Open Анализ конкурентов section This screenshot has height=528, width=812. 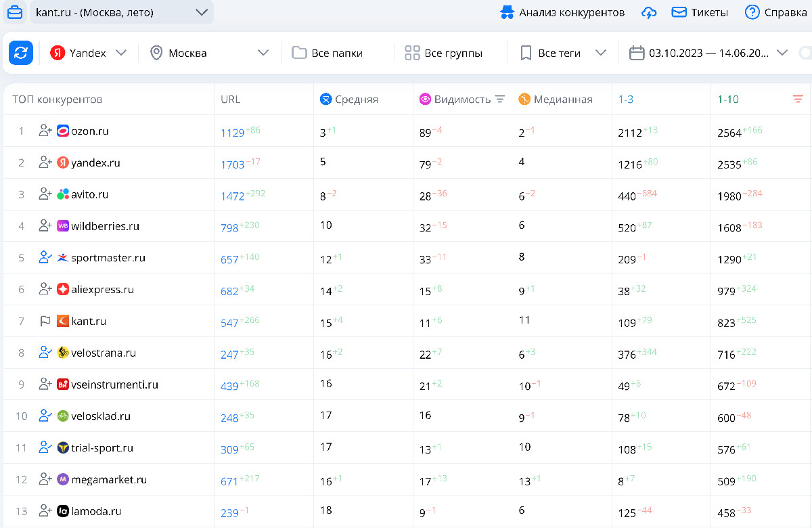[x=562, y=12]
